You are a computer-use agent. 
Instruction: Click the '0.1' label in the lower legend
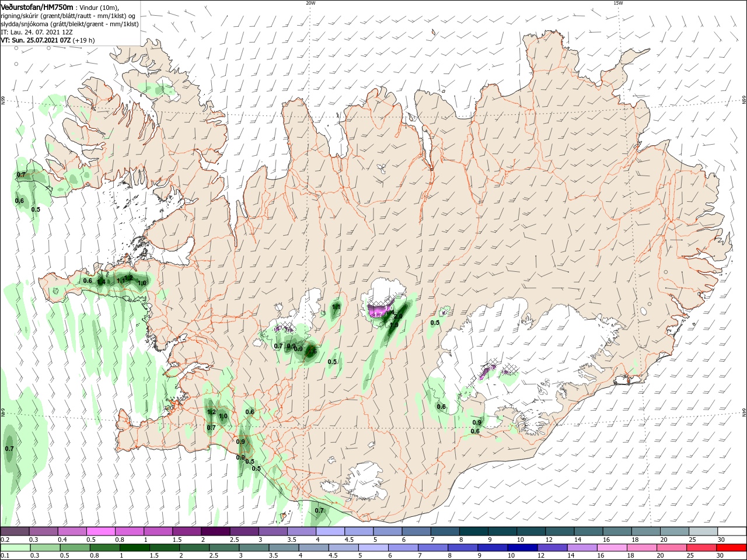pyautogui.click(x=5, y=555)
